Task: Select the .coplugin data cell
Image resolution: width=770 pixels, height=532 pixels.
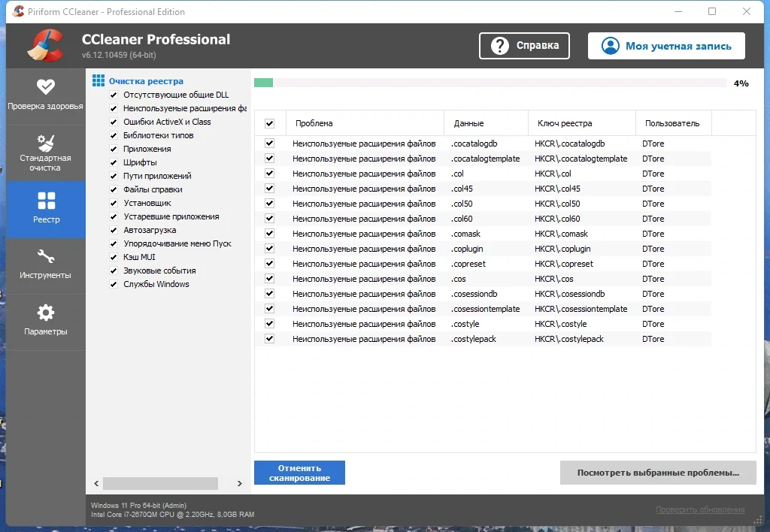Action: [x=467, y=249]
